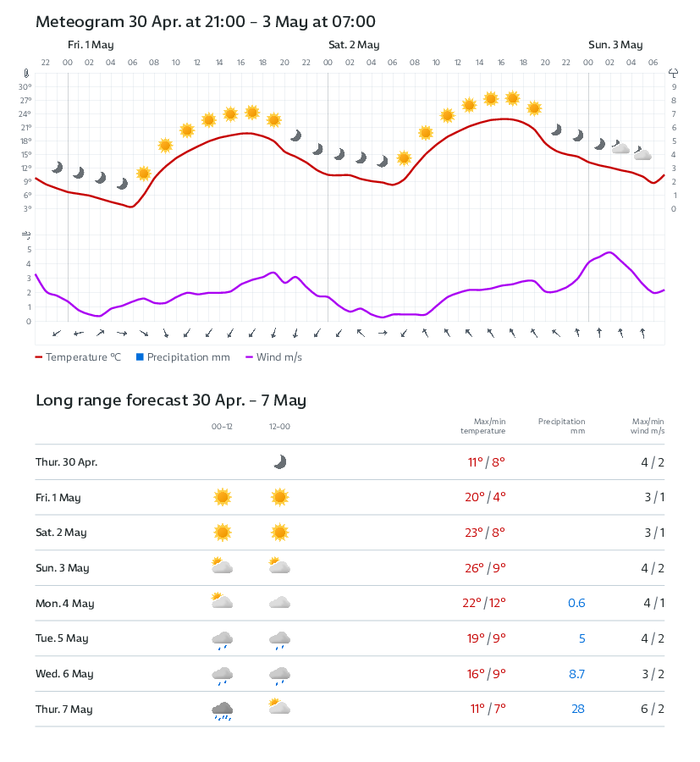The width and height of the screenshot is (700, 762).
Task: Select the Sat. 2 May meteogram label
Action: (x=354, y=45)
